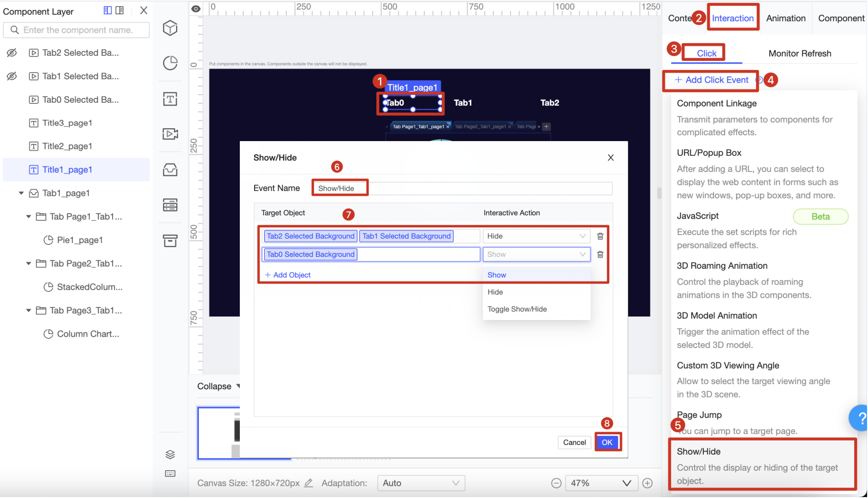Select Title1_page1 layer row
The height and width of the screenshot is (498, 868).
(76, 170)
